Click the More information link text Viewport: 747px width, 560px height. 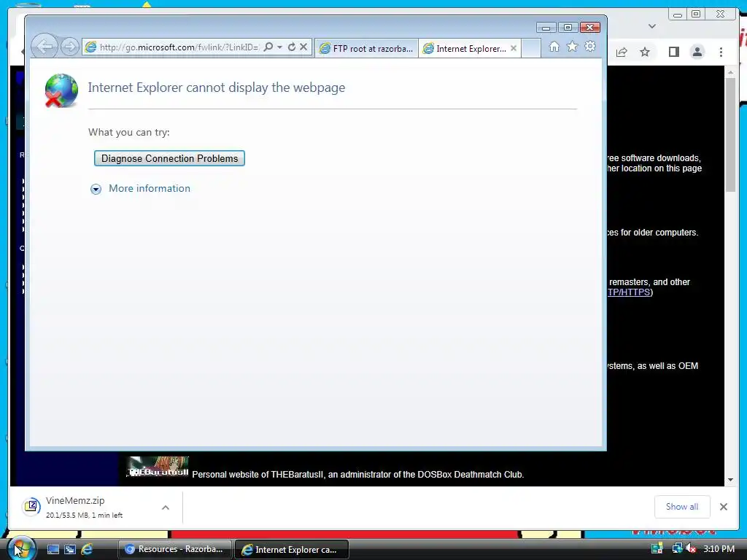point(150,189)
